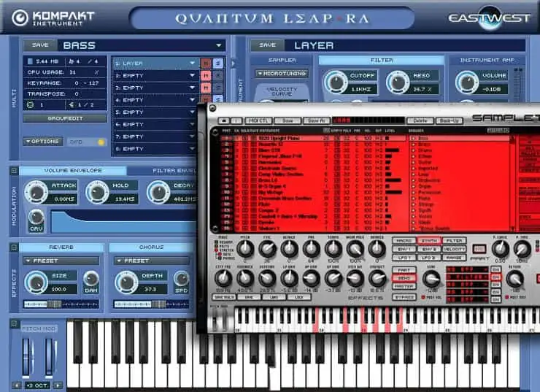Click the MIDI CTL button in SampleTank

coord(258,121)
